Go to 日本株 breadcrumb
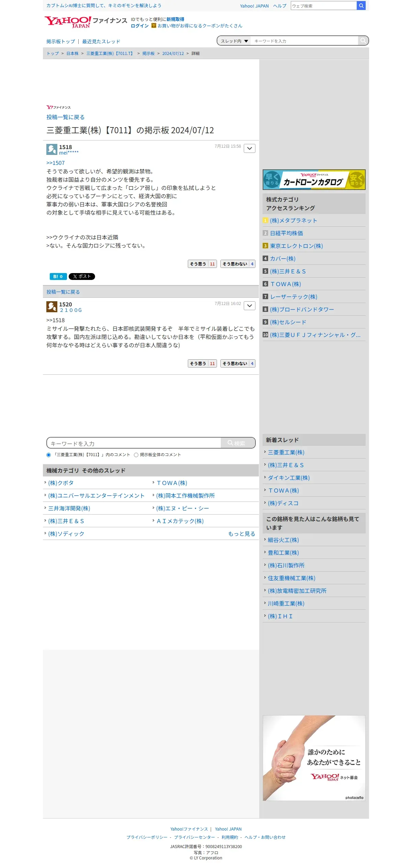Image resolution: width=412 pixels, height=868 pixels. pyautogui.click(x=72, y=54)
